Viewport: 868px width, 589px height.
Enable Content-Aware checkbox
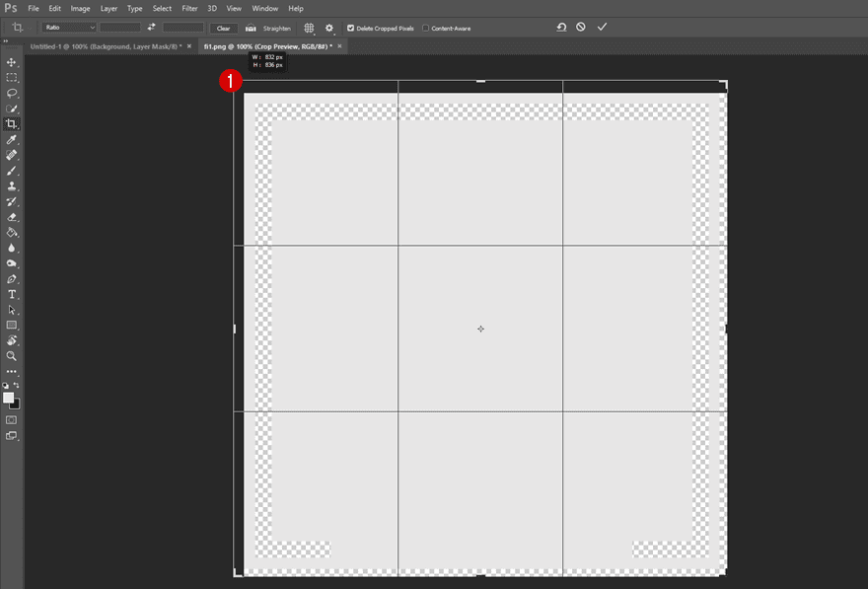pyautogui.click(x=426, y=29)
